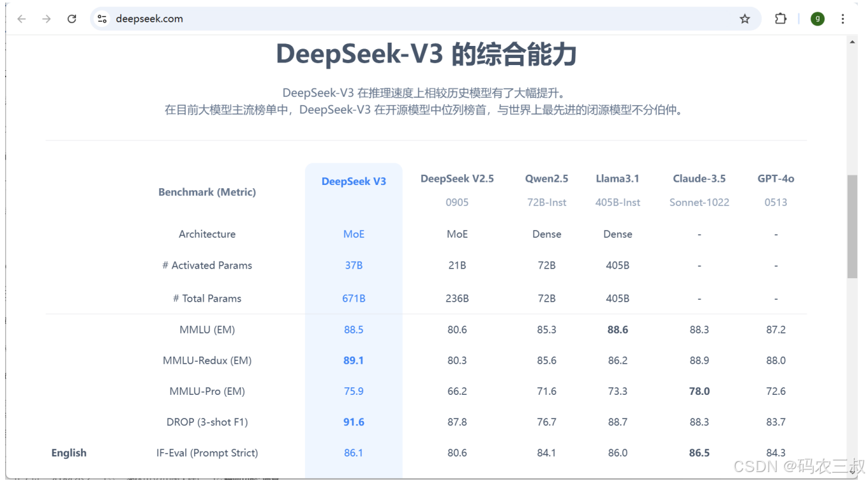The image size is (868, 481).
Task: Click the vertical scrollbar thumb
Action: pyautogui.click(x=853, y=226)
